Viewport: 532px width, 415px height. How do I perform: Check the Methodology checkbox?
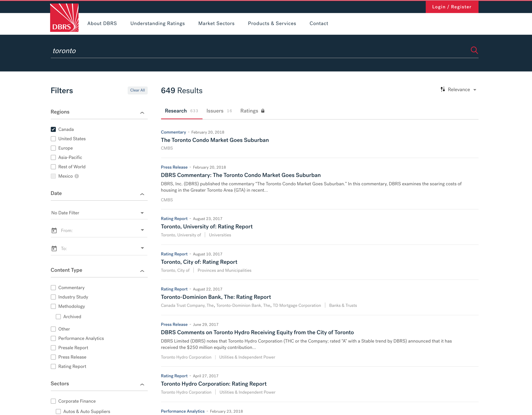(53, 306)
